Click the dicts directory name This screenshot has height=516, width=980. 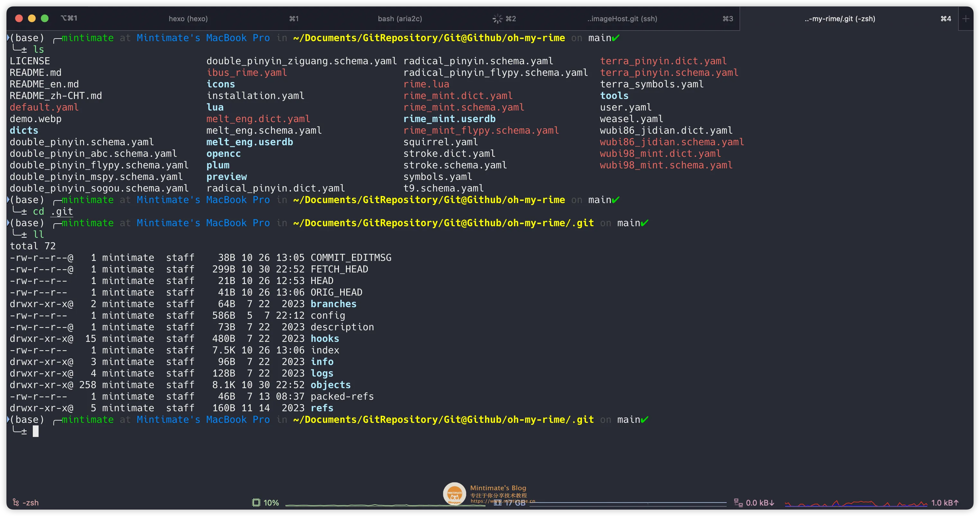click(24, 130)
